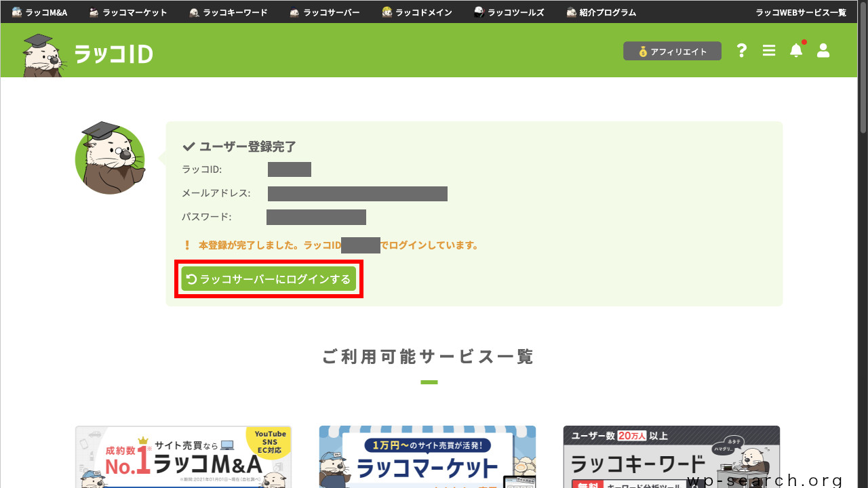Click the ラッコサーバー otter icon in top bar

[x=295, y=12]
